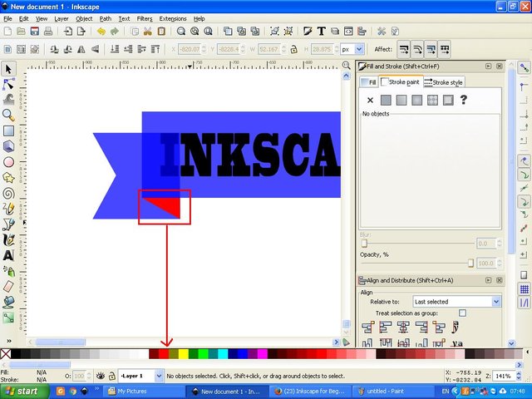
Task: Toggle width-height ratio lock
Action: (293, 49)
